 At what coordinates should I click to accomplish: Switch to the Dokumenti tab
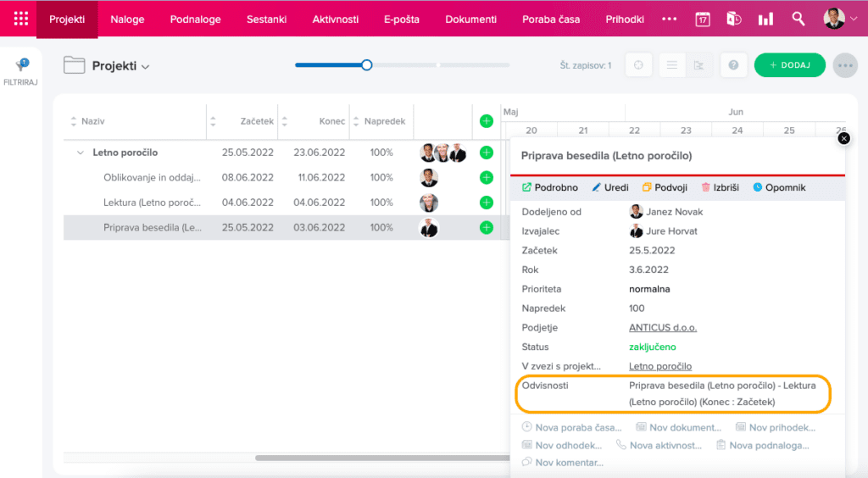470,19
